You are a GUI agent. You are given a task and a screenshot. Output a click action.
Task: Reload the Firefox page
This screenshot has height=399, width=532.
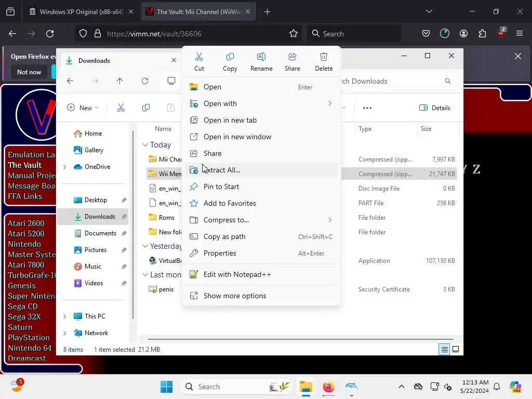pyautogui.click(x=50, y=34)
